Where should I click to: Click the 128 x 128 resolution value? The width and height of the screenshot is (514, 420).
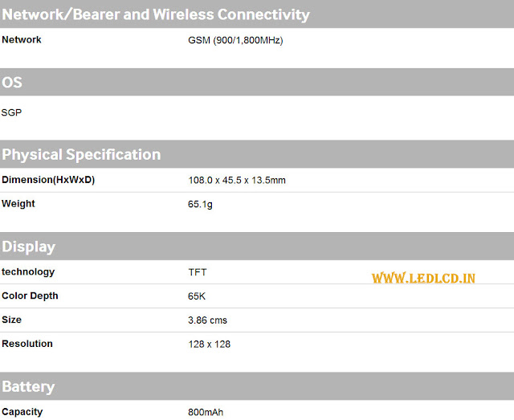click(x=210, y=344)
